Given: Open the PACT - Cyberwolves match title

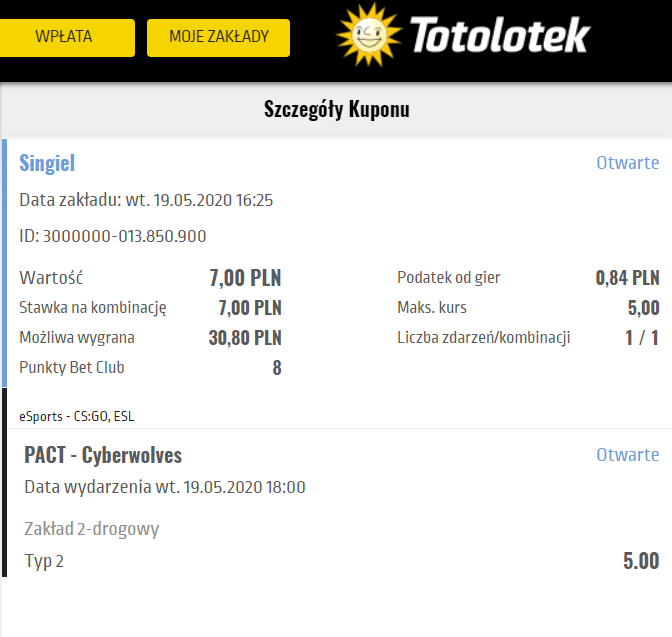Looking at the screenshot, I should pos(103,456).
